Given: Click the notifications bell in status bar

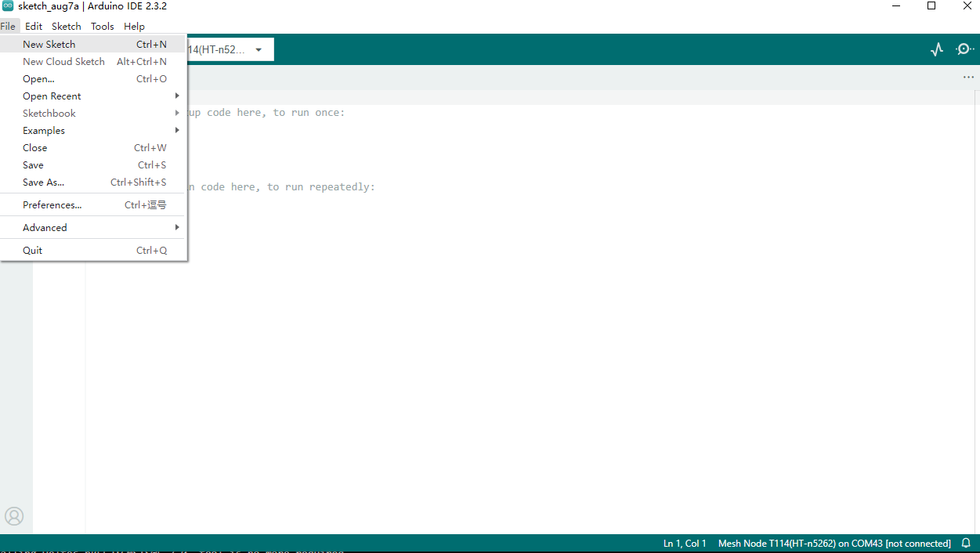Looking at the screenshot, I should click(x=966, y=543).
